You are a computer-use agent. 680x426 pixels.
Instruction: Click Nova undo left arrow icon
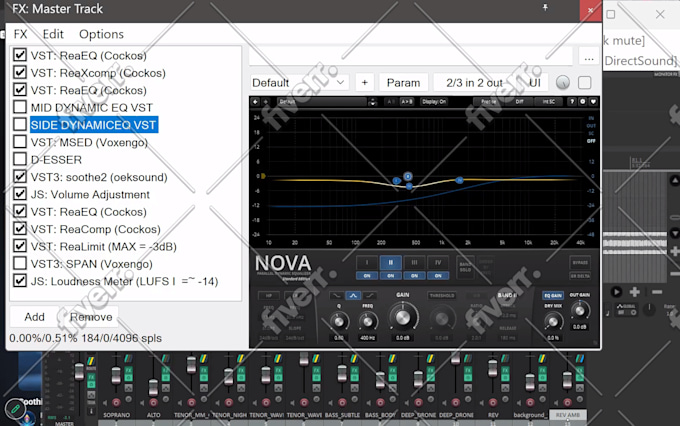pos(255,102)
